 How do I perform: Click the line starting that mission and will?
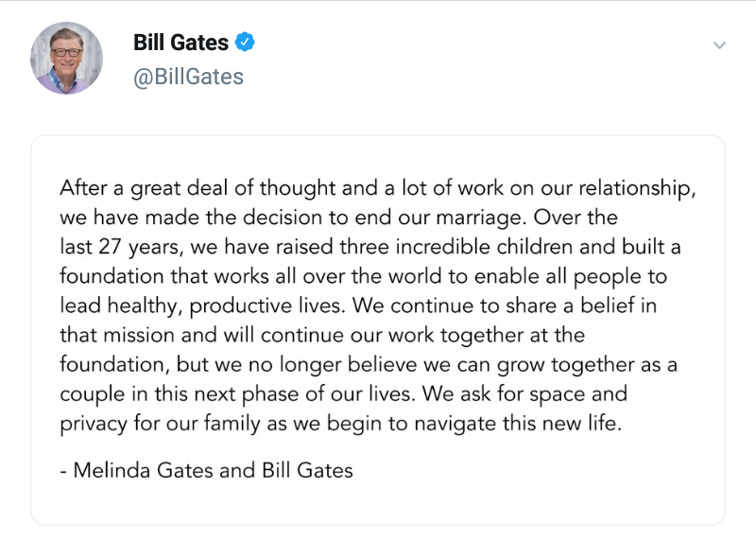pyautogui.click(x=322, y=336)
